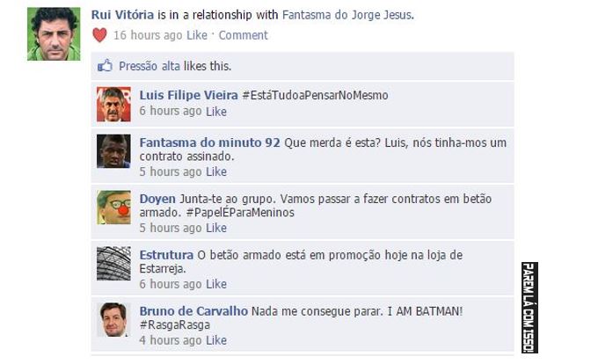Open Luis Filipe Vieira's avatar thumbnail

pos(113,104)
